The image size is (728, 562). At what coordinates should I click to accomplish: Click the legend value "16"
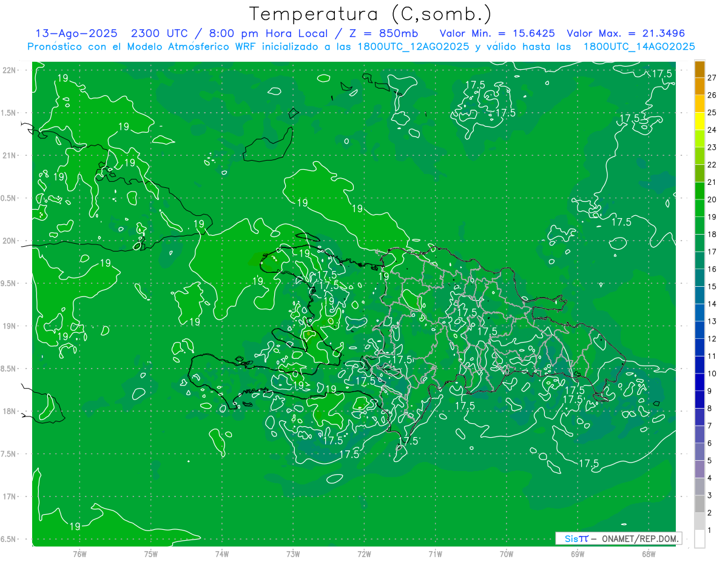tap(712, 269)
